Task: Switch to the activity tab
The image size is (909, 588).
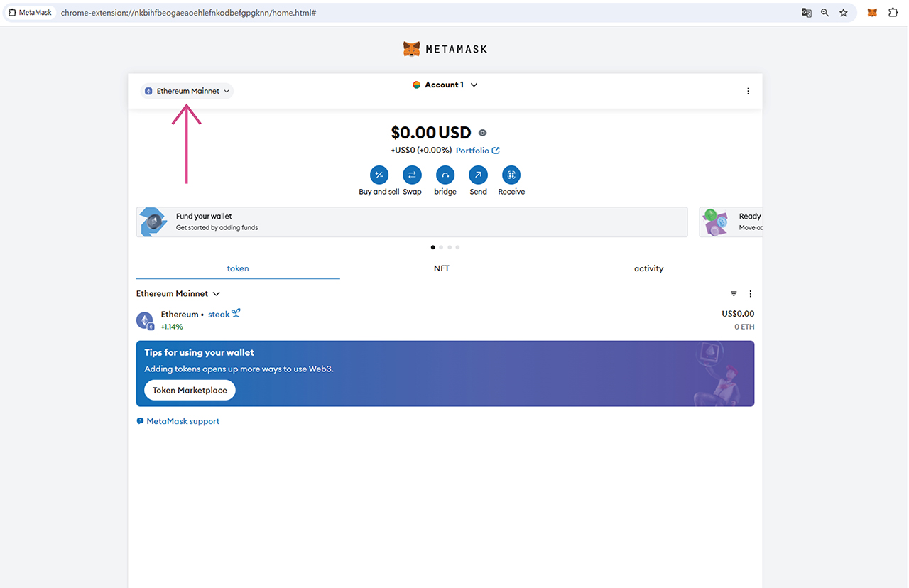Action: (648, 268)
